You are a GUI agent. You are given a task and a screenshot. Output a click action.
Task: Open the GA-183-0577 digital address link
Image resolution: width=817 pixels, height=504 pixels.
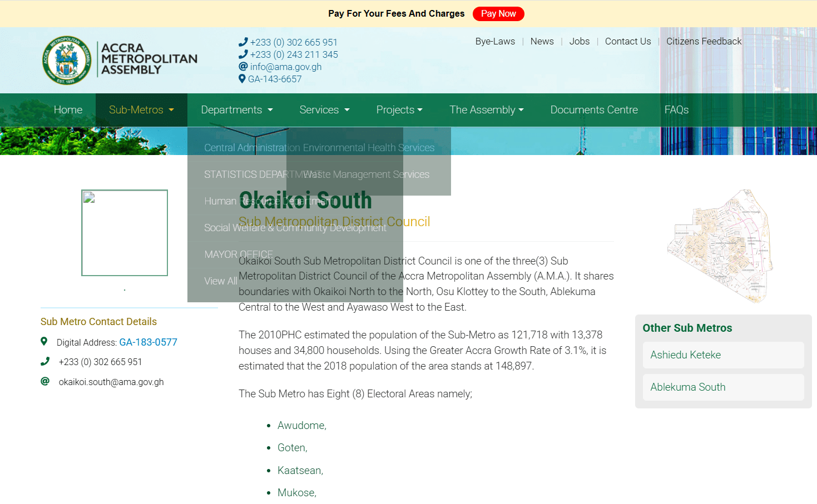click(148, 342)
